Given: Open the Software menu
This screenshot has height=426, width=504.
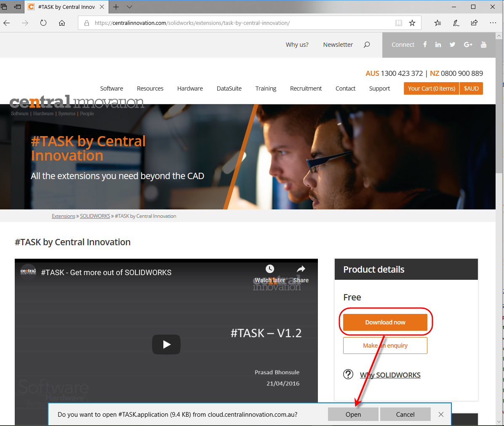Looking at the screenshot, I should 112,88.
